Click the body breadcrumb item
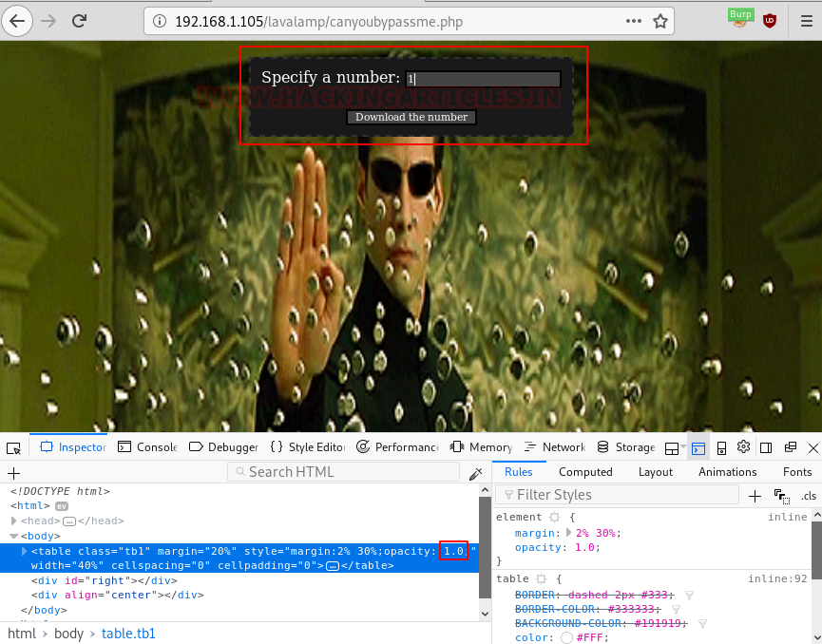 (x=68, y=634)
